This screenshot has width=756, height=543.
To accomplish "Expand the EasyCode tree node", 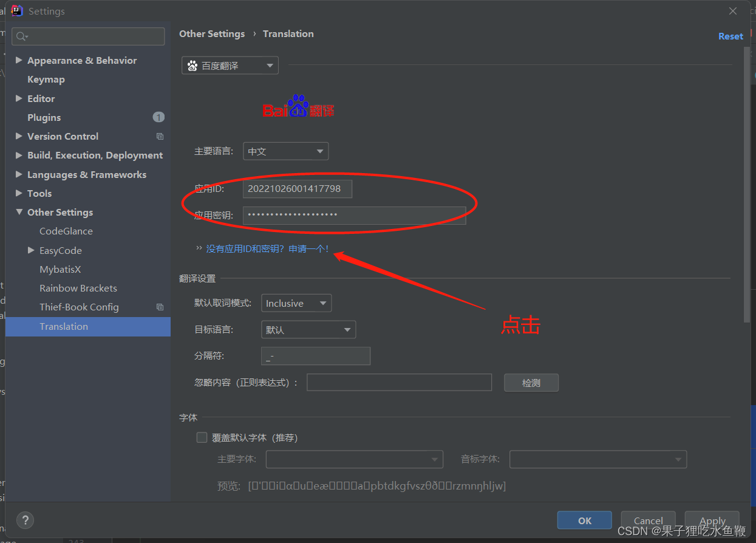I will (x=31, y=250).
